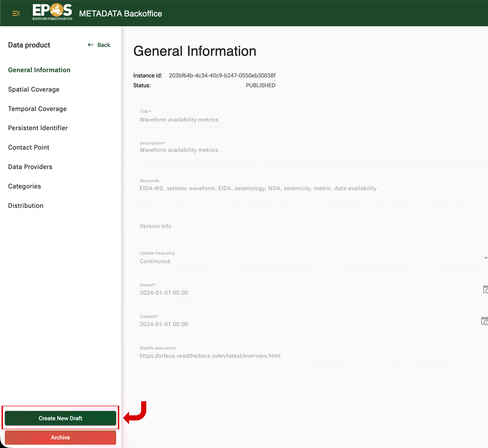The width and height of the screenshot is (488, 448).
Task: Go to Data Providers section
Action: point(30,167)
